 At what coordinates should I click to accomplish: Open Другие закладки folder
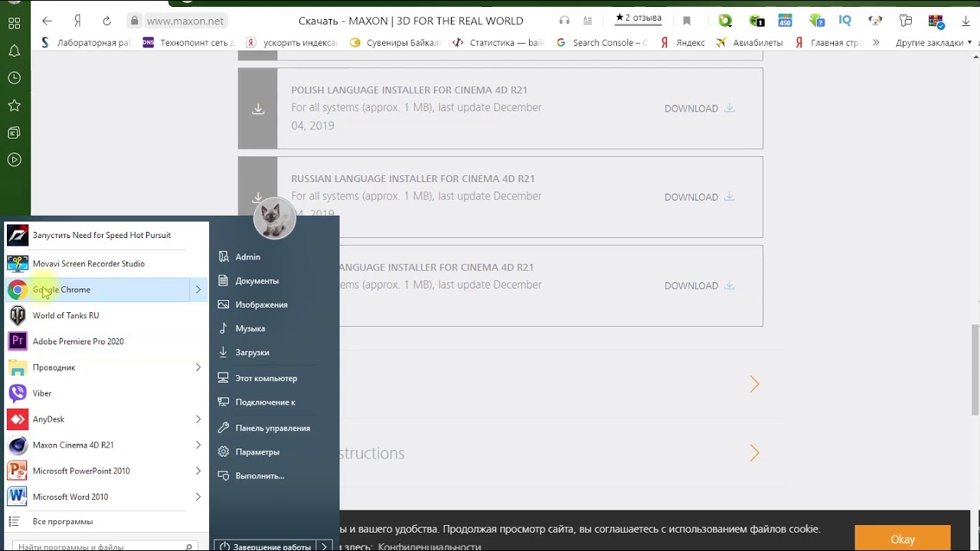point(934,43)
